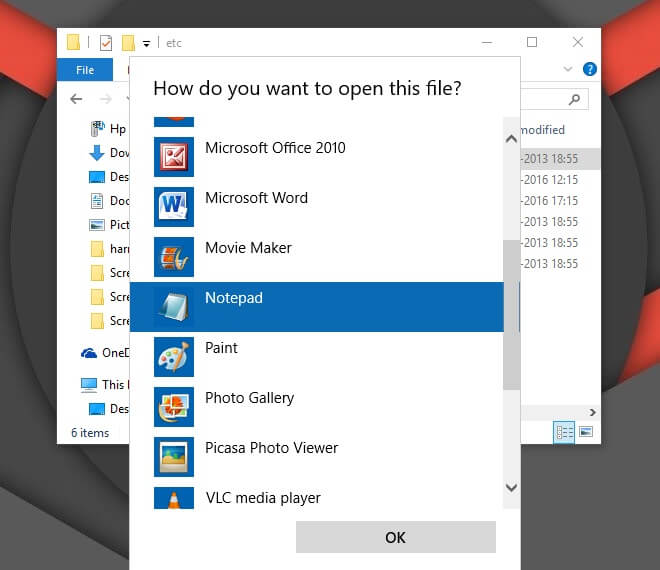Click the Explorer help question mark icon
660x570 pixels.
click(x=590, y=69)
